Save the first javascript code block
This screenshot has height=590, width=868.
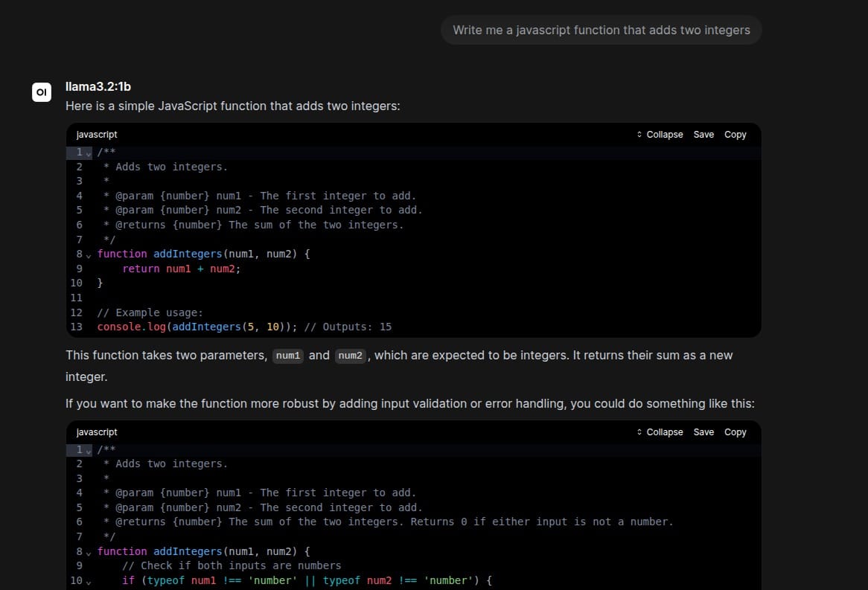703,135
